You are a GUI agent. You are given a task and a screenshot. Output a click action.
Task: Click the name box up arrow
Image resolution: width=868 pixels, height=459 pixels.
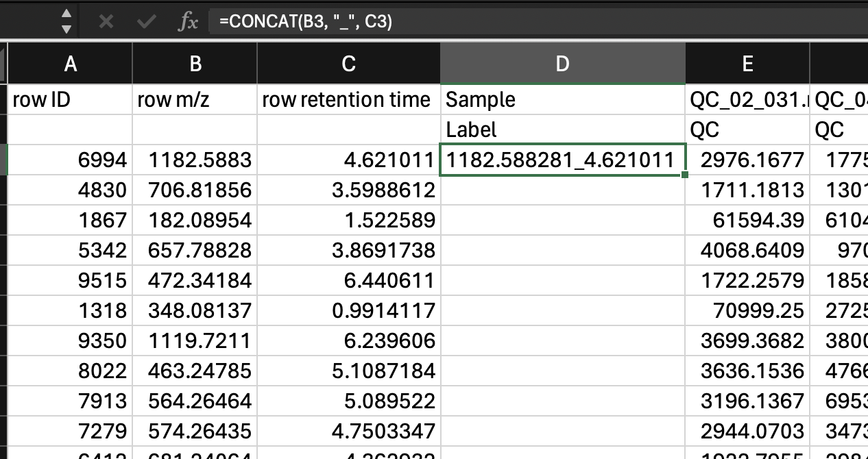tap(66, 14)
